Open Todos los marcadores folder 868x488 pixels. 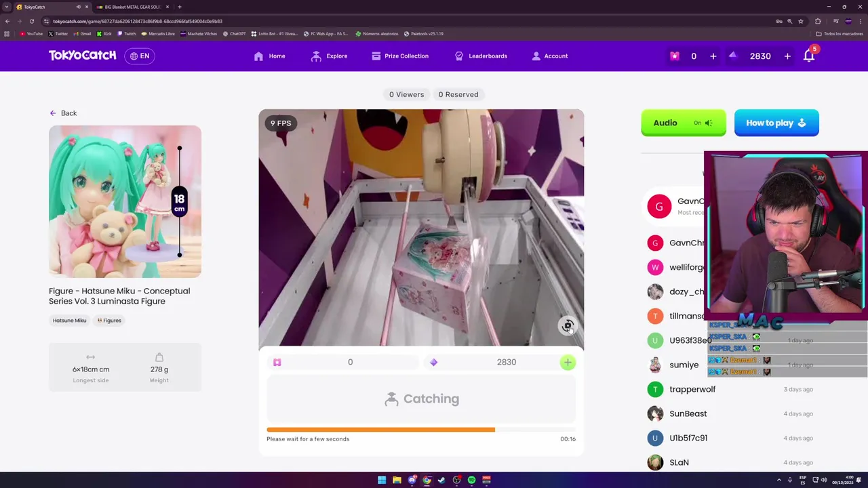click(x=840, y=33)
